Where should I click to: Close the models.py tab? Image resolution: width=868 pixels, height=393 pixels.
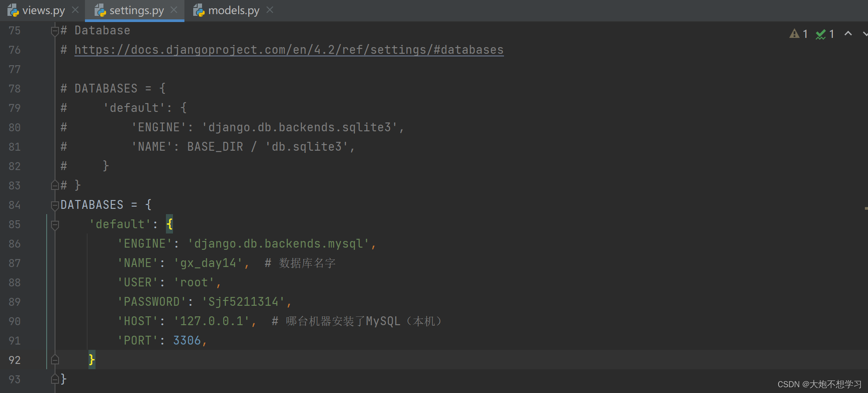click(x=270, y=10)
